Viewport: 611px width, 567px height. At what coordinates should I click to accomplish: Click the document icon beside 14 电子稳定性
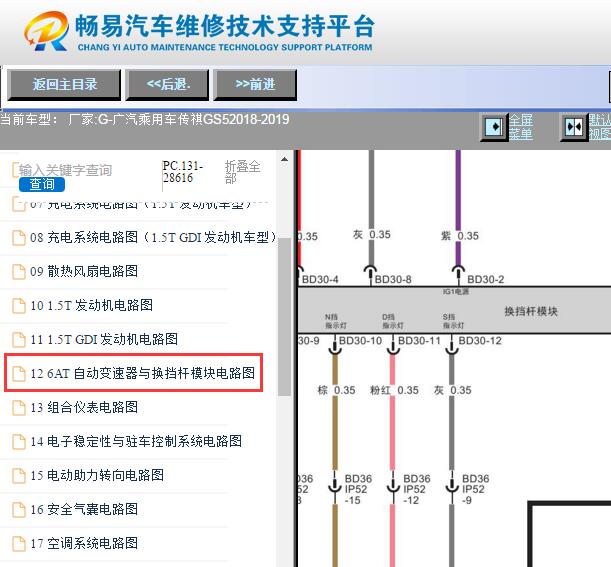point(19,442)
